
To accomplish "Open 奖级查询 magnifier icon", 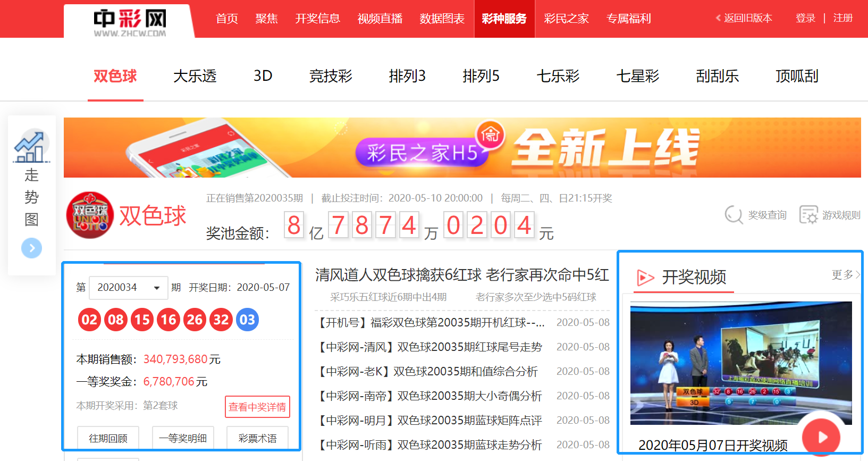I will coord(734,215).
